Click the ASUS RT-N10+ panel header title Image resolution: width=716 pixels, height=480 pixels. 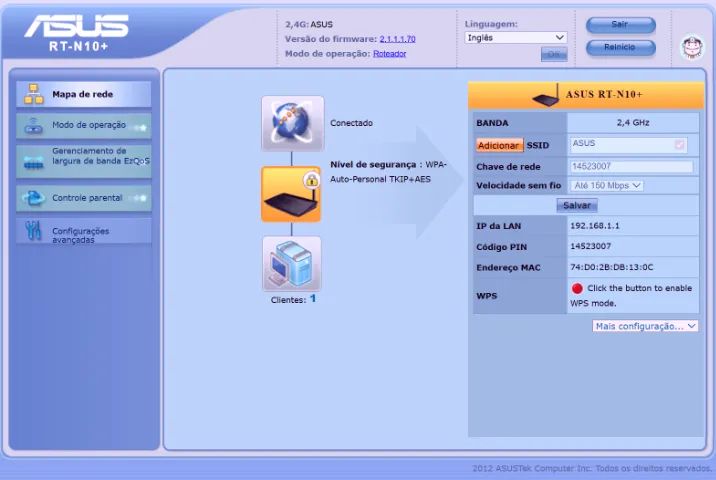point(604,95)
